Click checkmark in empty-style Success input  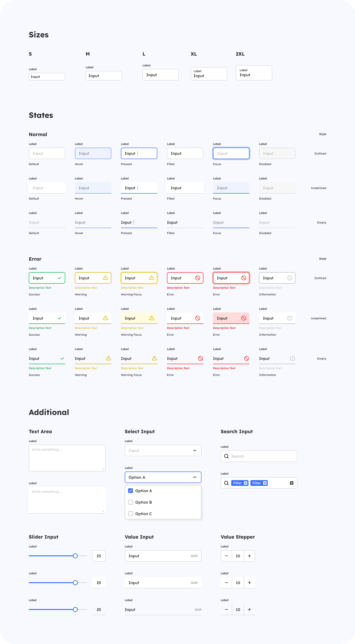[x=62, y=358]
